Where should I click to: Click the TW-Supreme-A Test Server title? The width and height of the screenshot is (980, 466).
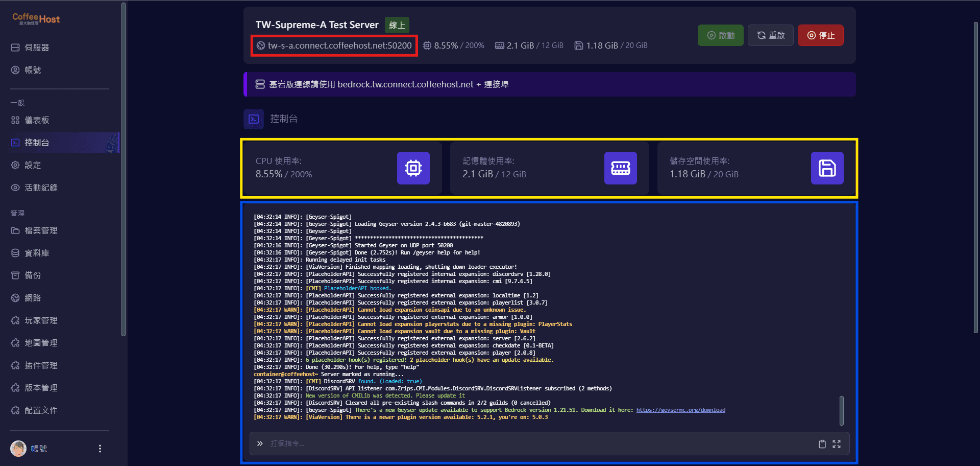317,25
